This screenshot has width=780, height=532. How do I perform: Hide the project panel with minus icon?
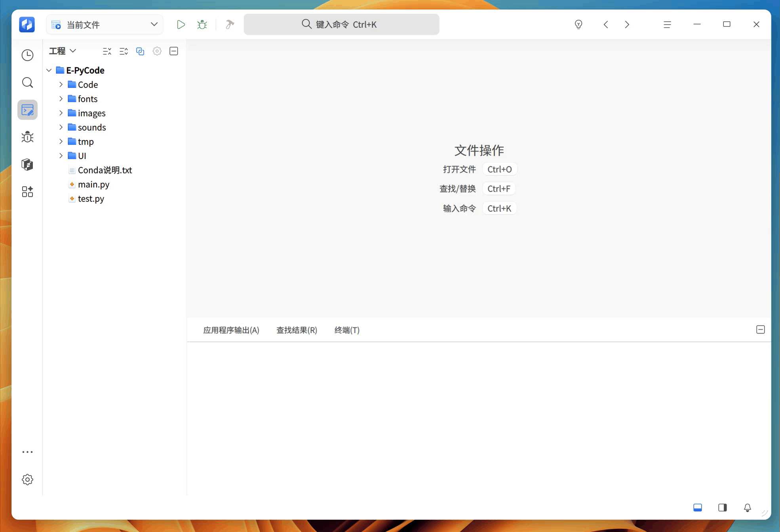173,51
